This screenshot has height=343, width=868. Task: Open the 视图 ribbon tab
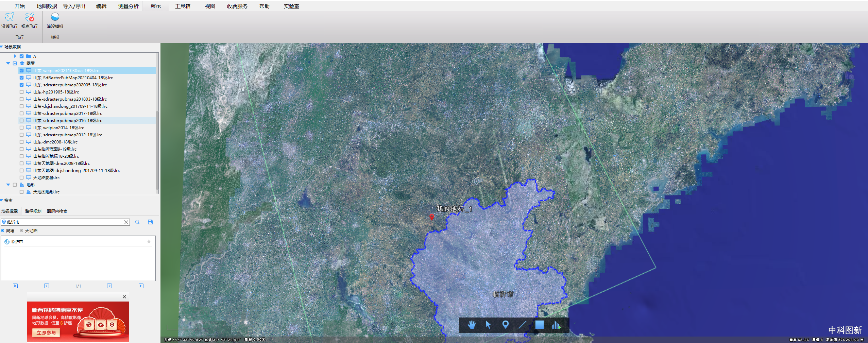tap(210, 6)
